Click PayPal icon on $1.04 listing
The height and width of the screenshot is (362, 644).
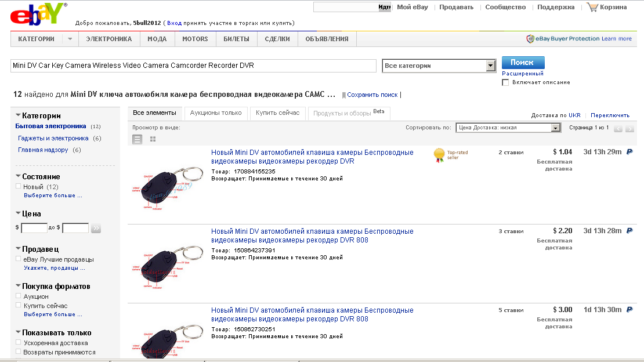pos(629,152)
